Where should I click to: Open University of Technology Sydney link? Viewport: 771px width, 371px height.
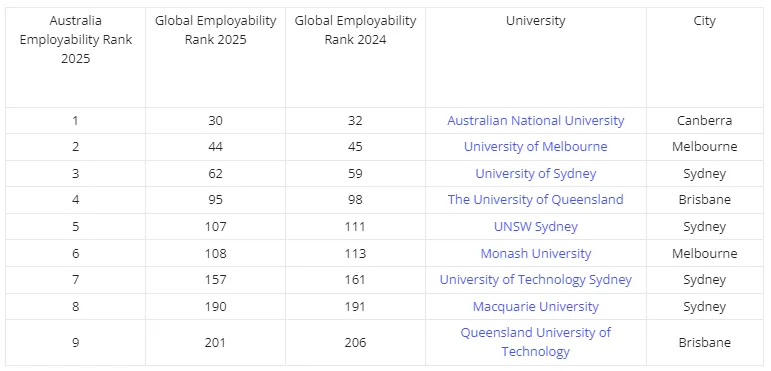(x=535, y=280)
